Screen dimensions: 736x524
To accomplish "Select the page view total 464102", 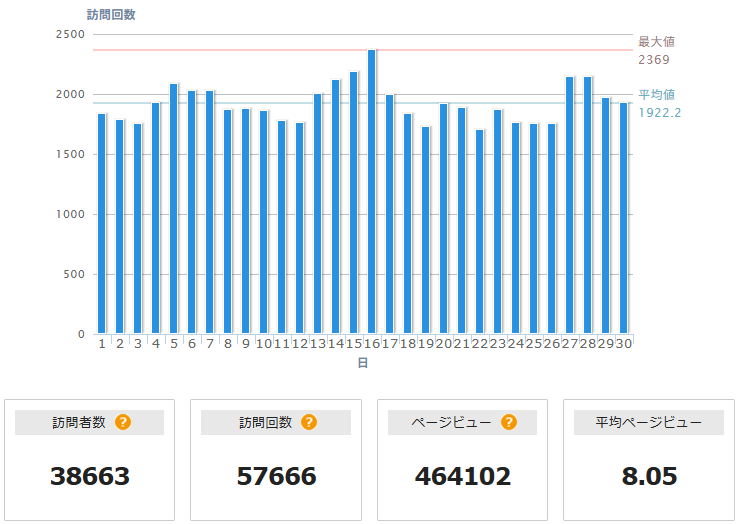I will pos(462,476).
